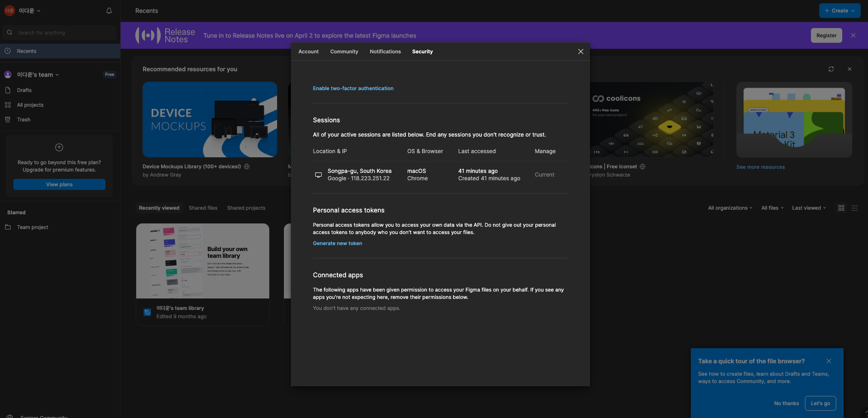Image resolution: width=868 pixels, height=418 pixels.
Task: Open the user account dropdown
Action: click(x=23, y=11)
